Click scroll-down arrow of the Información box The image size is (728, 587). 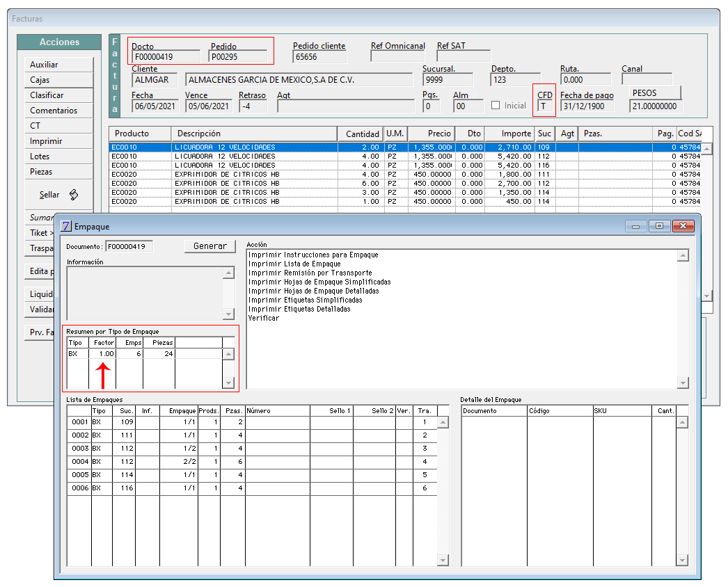(228, 314)
